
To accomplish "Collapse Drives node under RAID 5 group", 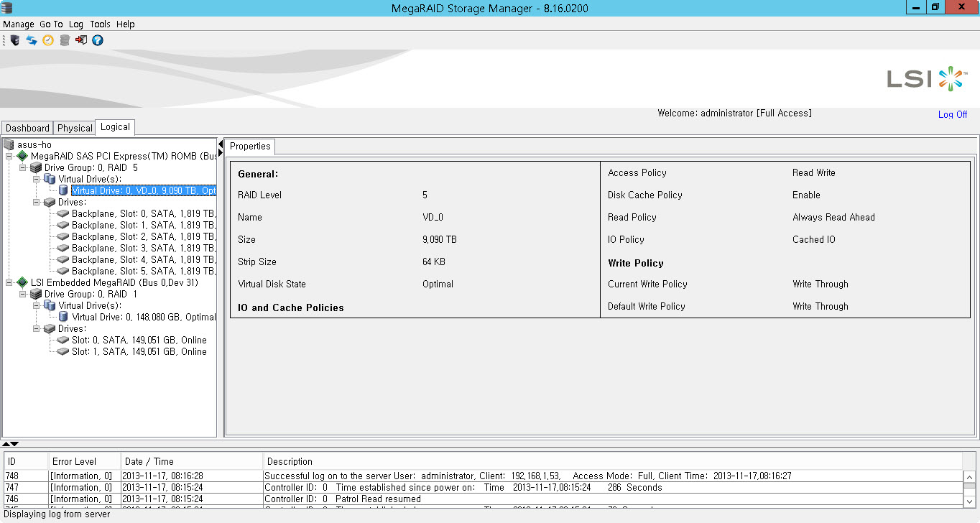I will point(37,202).
